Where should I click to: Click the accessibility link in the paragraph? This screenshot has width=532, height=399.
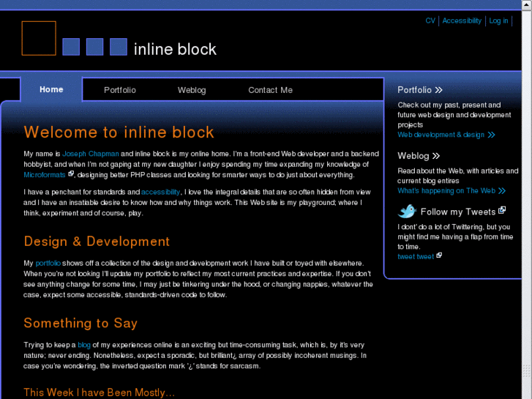(160, 193)
